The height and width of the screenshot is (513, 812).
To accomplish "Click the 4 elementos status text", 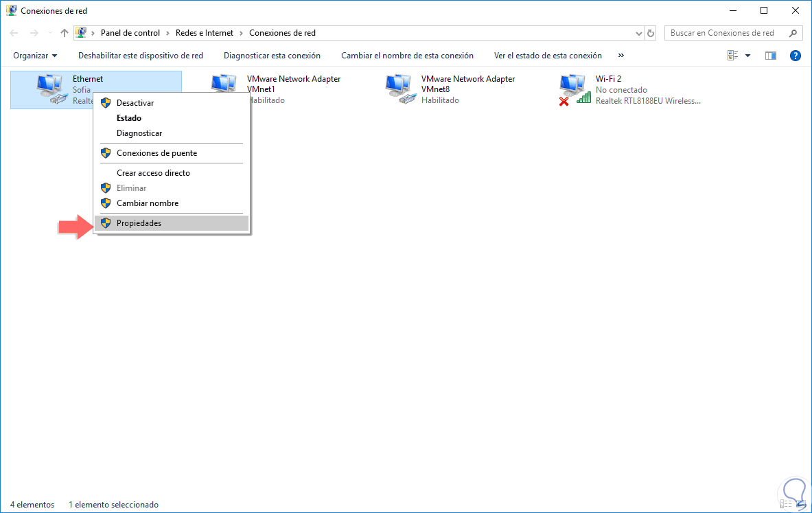I will 32,504.
